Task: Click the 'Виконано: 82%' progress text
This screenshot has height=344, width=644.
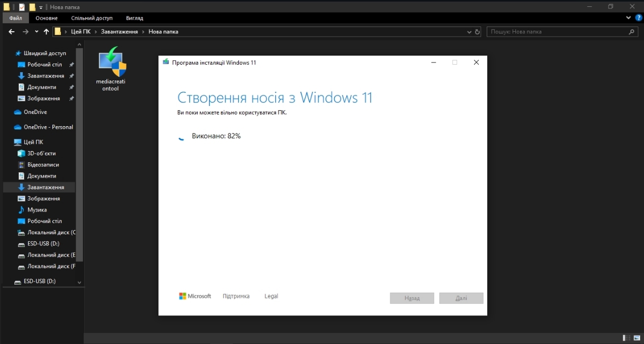Action: tap(216, 136)
